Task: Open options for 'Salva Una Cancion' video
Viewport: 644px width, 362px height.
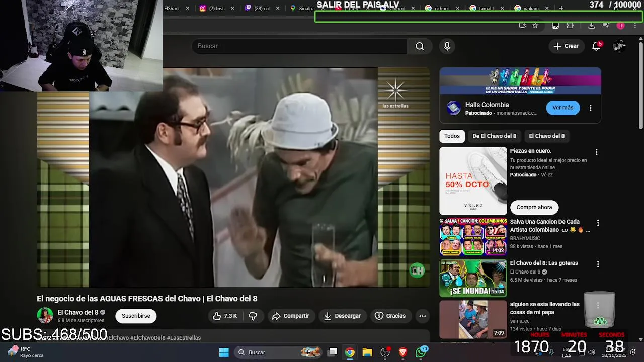Action: pos(598,223)
